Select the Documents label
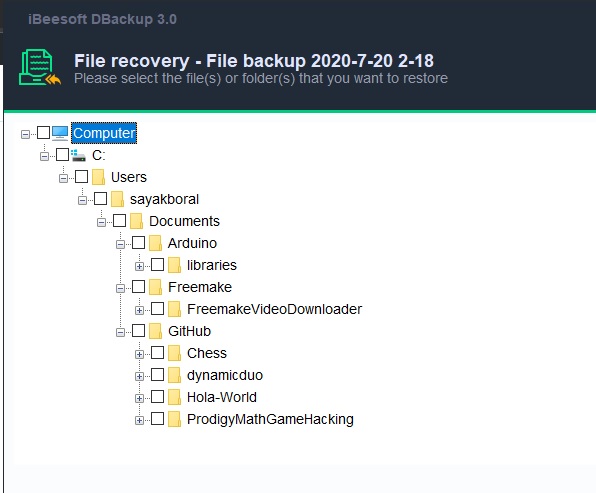 click(x=184, y=221)
